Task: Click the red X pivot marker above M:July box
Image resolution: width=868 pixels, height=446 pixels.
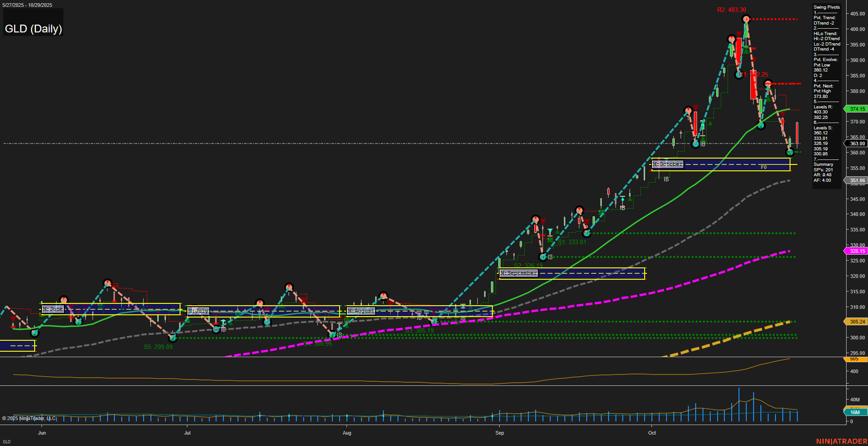Action: [289, 287]
